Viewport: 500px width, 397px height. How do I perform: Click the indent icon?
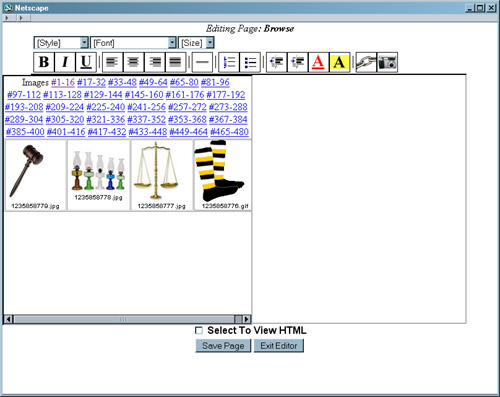click(298, 62)
